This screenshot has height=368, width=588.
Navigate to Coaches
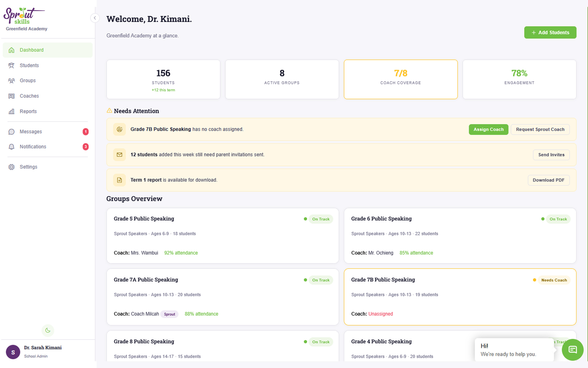coord(48,96)
